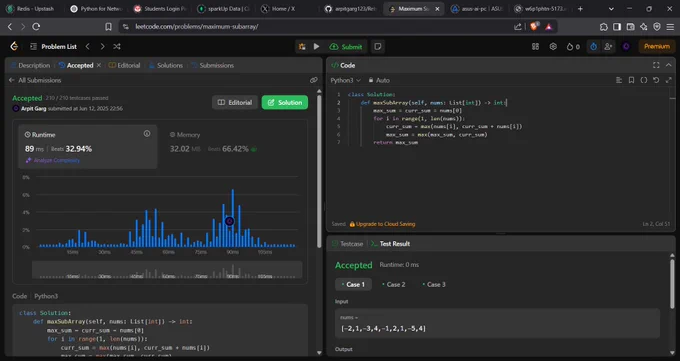Open the browser extensions puzzle icon
Viewport: 680px width, 361px height.
tap(604, 26)
